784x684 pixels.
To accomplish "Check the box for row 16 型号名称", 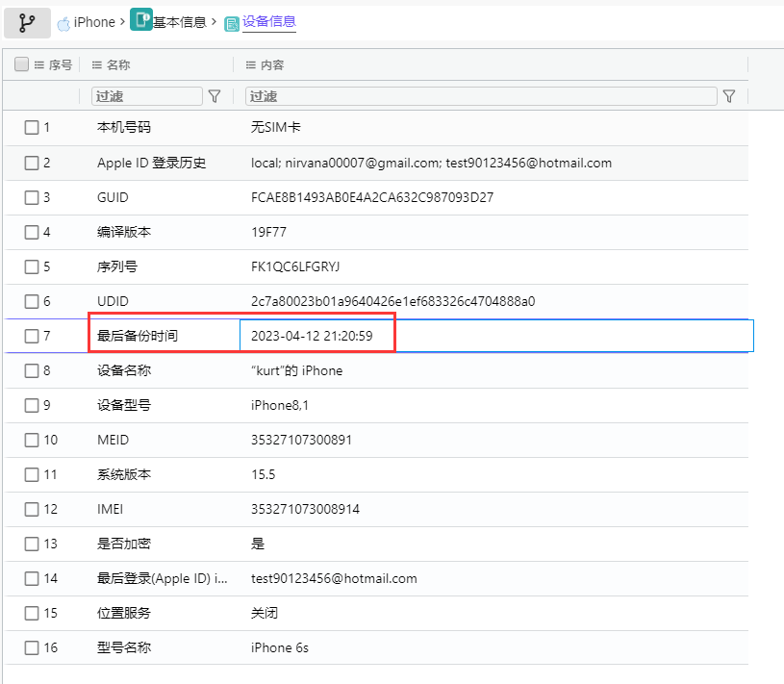I will pyautogui.click(x=32, y=647).
